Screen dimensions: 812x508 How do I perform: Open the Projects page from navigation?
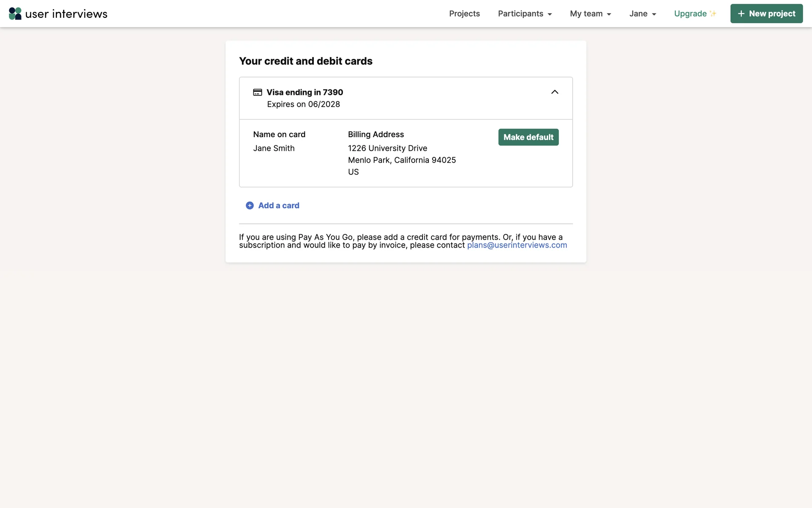coord(464,14)
